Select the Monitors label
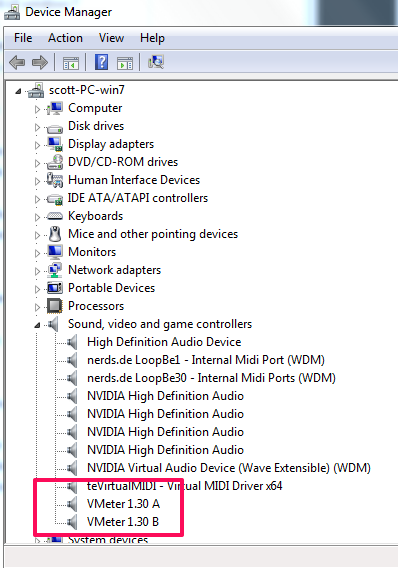398x568 pixels. [x=92, y=252]
